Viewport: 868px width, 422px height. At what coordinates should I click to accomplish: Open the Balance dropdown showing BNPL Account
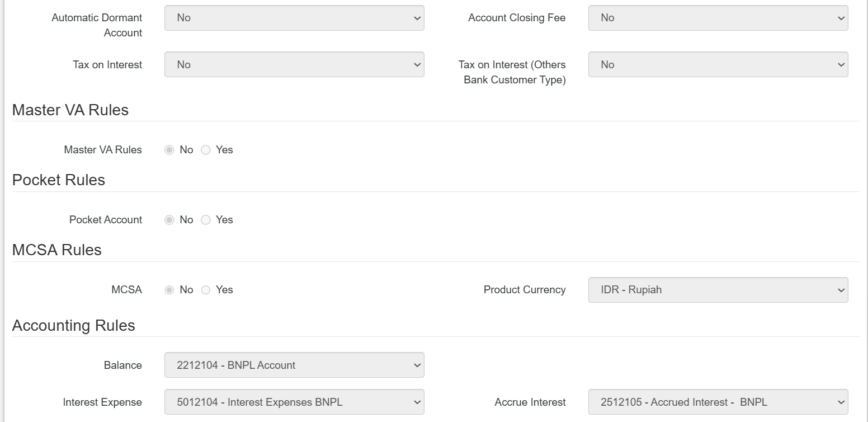294,365
